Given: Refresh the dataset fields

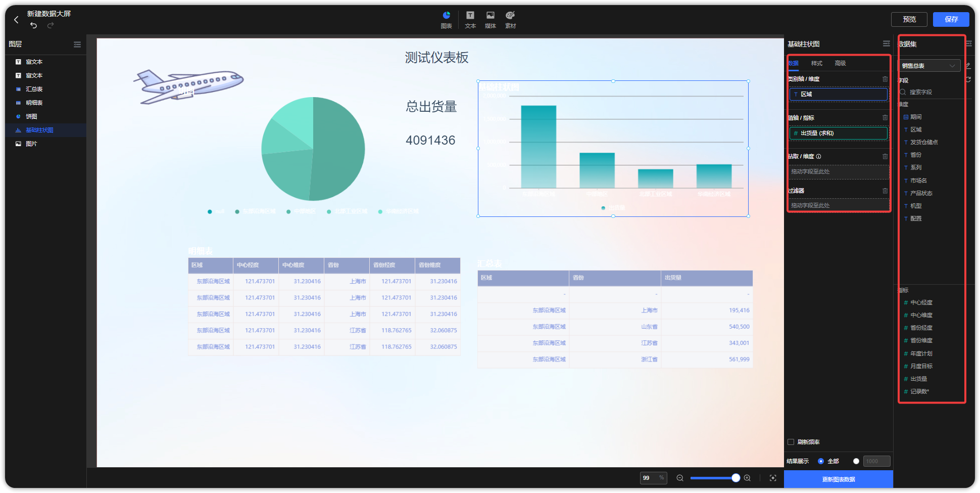Looking at the screenshot, I should tap(968, 79).
